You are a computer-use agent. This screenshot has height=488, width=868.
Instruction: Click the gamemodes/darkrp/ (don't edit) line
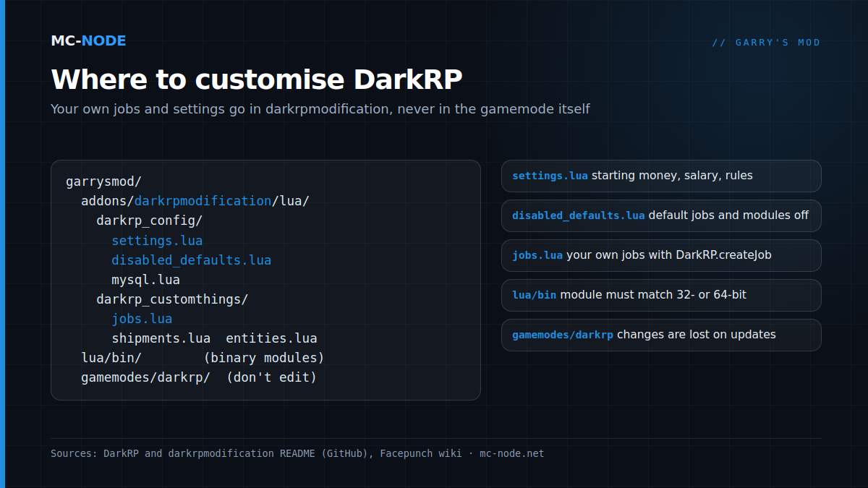tap(199, 377)
